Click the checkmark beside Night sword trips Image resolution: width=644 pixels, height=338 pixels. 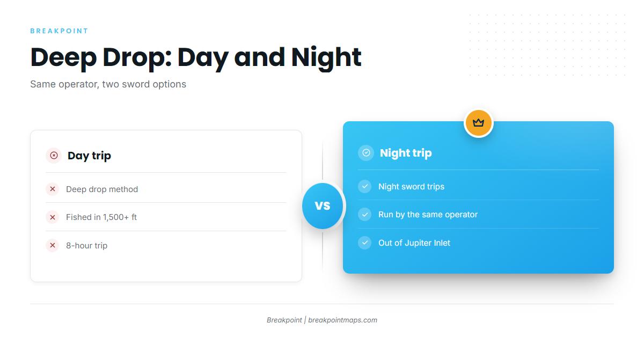pyautogui.click(x=365, y=186)
